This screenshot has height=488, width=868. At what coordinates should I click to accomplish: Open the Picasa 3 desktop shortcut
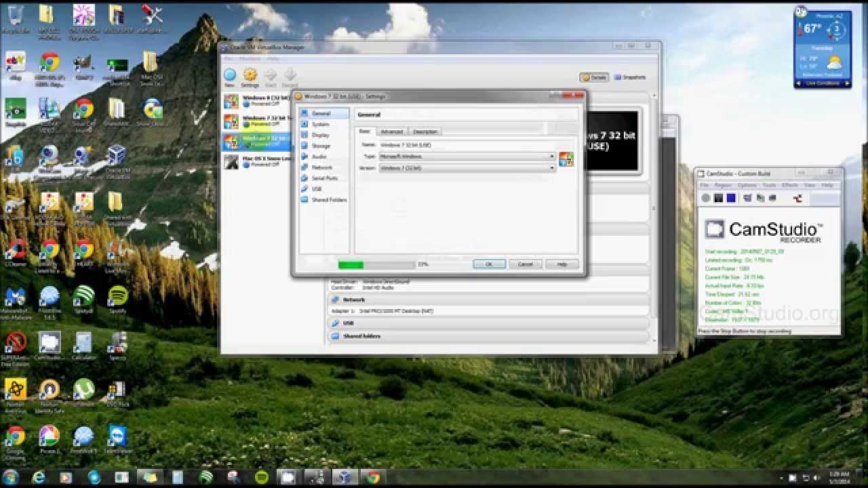(x=49, y=439)
